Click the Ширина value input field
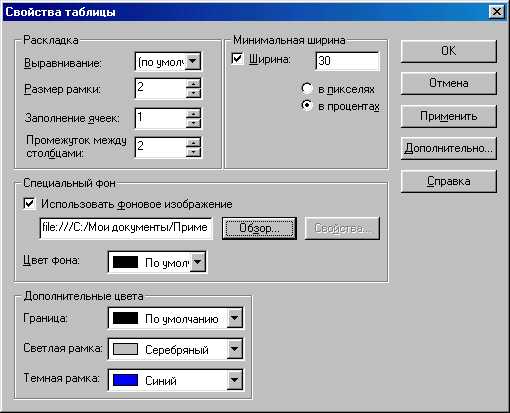The width and height of the screenshot is (510, 413). point(347,61)
